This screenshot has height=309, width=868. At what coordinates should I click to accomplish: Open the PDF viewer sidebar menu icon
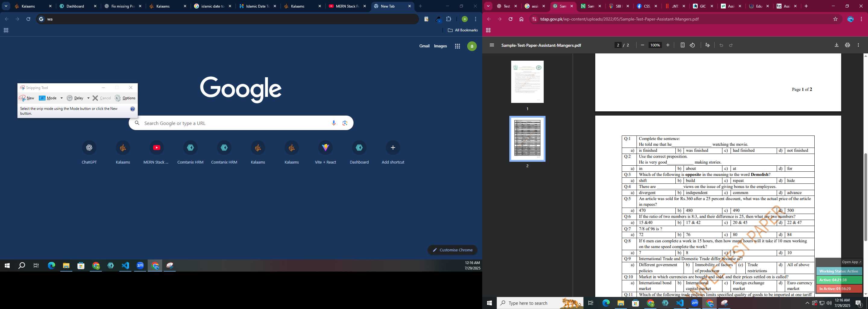[492, 45]
